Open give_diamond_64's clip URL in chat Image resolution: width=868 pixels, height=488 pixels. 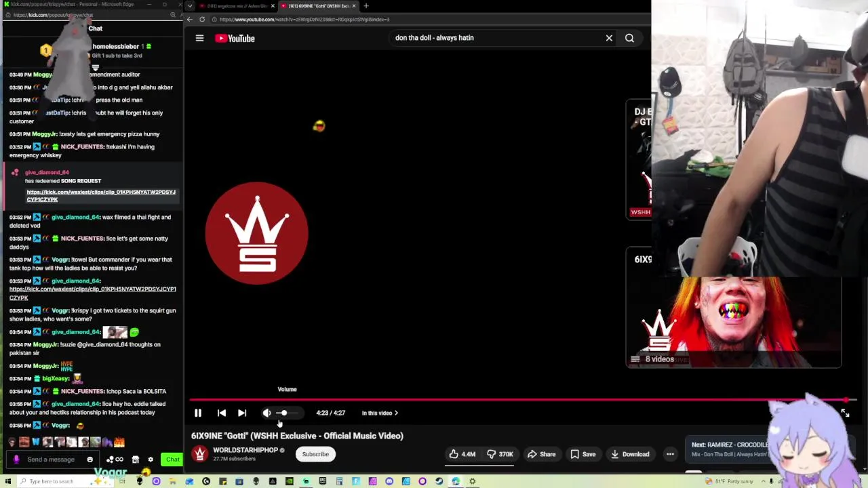(x=93, y=293)
